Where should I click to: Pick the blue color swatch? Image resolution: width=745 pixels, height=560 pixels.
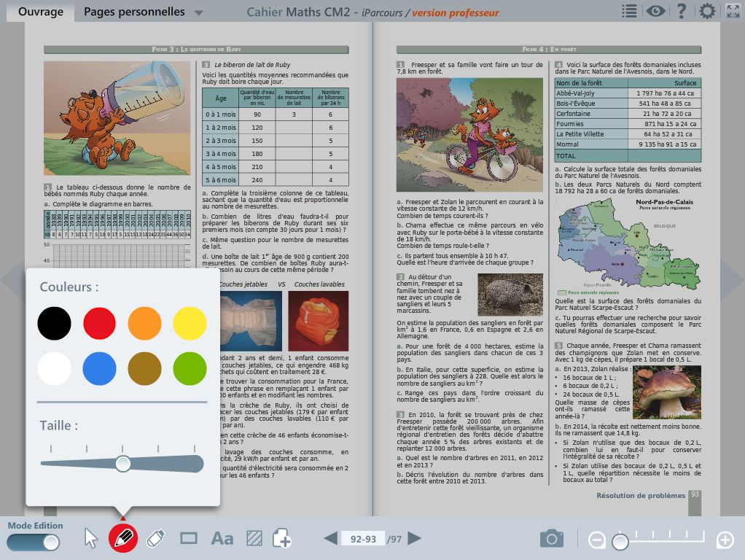pos(99,368)
